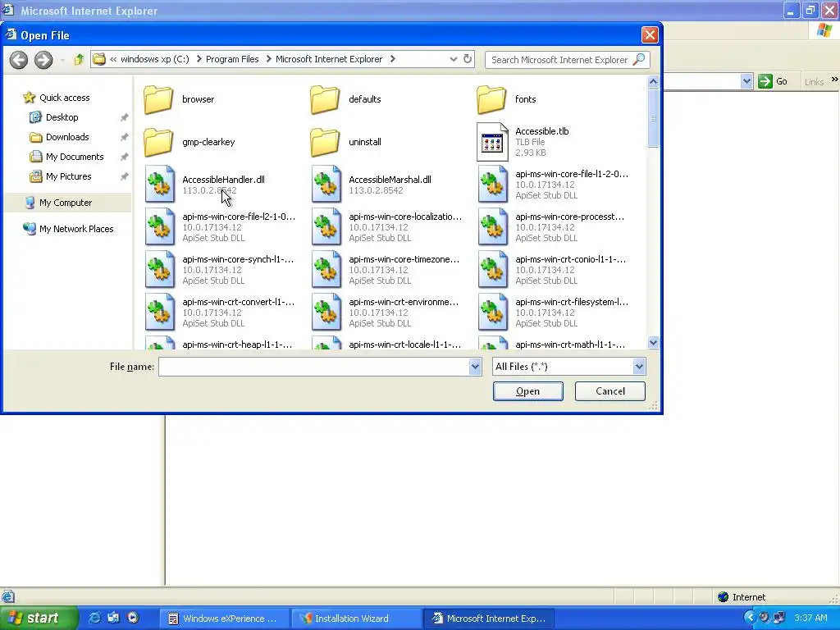The width and height of the screenshot is (840, 630).
Task: Click the file list scroll down arrow
Action: pos(653,342)
